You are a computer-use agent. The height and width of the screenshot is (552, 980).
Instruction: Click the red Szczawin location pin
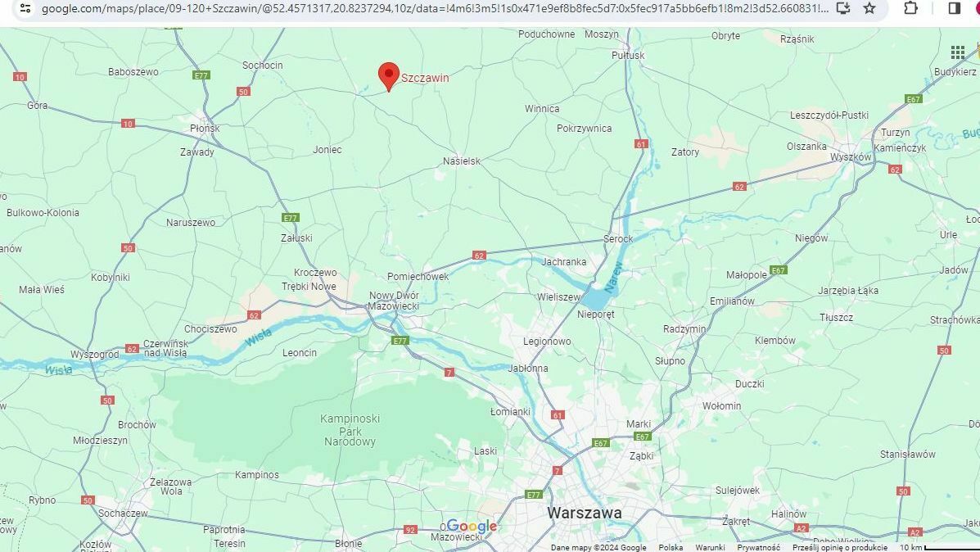point(389,77)
